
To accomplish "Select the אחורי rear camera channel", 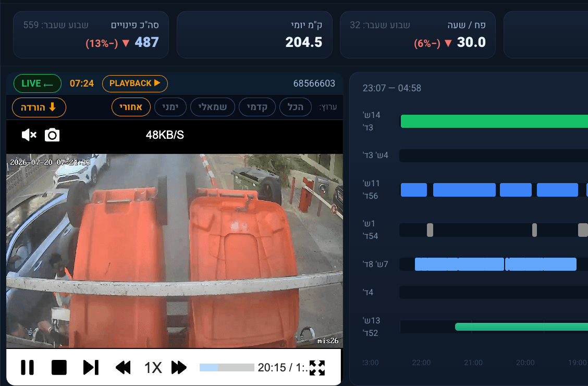I will [x=131, y=107].
